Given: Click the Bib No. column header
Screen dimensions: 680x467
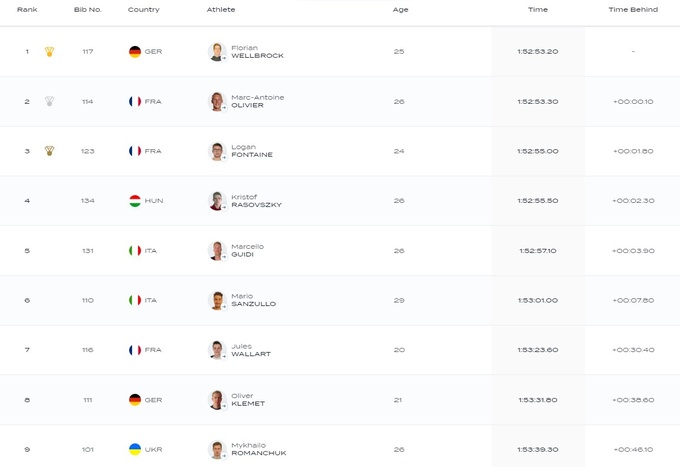Looking at the screenshot, I should (88, 9).
